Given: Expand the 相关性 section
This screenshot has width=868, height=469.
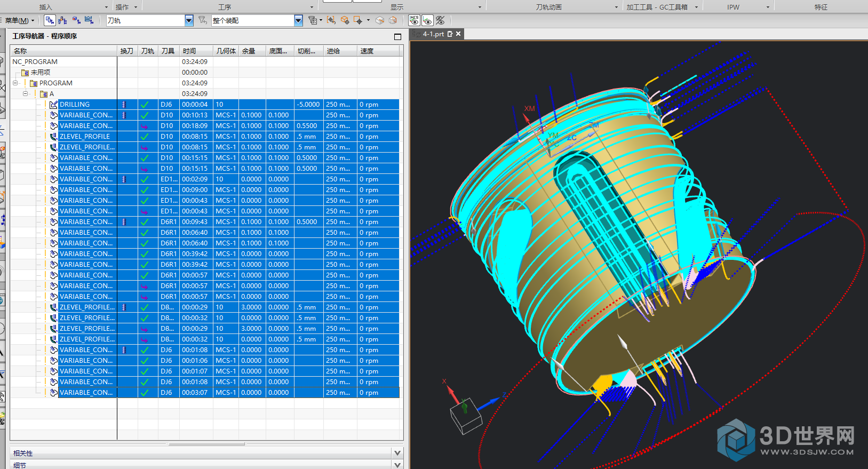Looking at the screenshot, I should (x=397, y=453).
